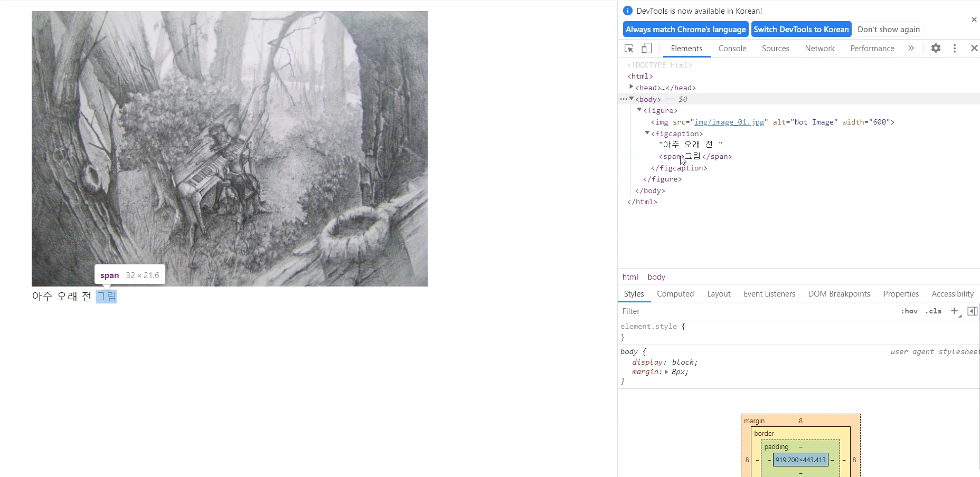
Task: Expand the head element node
Action: 631,87
